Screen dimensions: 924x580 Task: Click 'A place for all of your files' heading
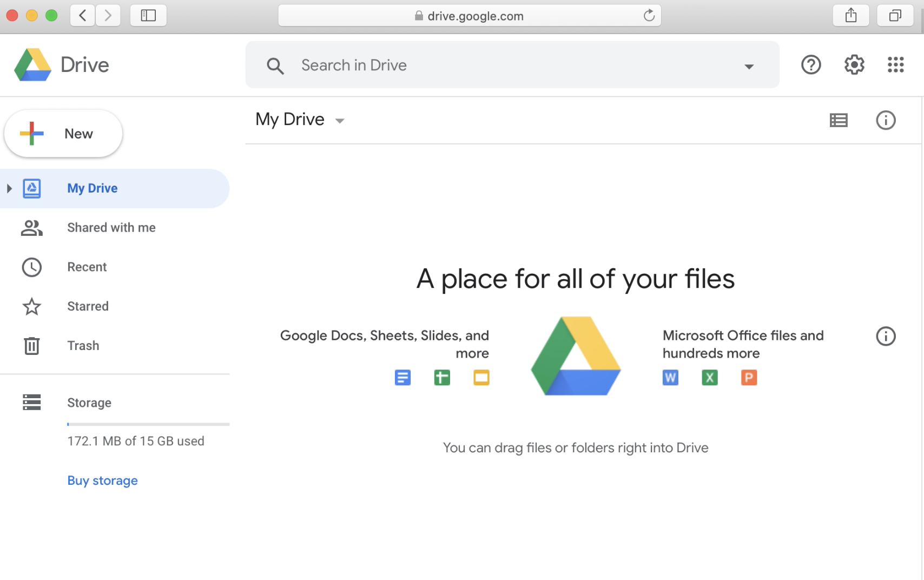tap(576, 279)
